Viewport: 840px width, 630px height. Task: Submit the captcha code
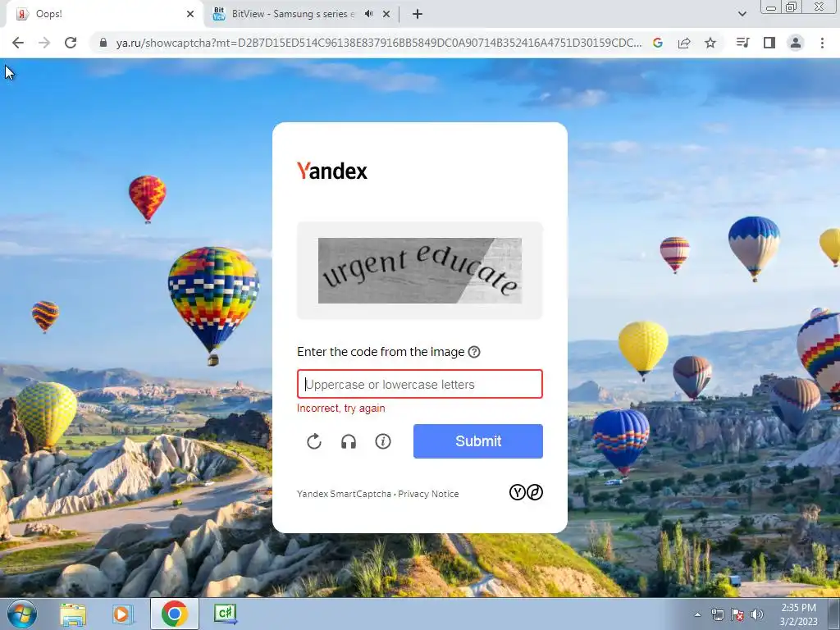(x=478, y=441)
